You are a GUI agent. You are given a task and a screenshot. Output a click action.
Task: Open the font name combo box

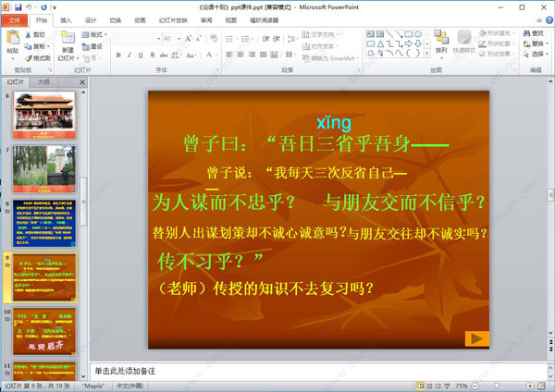(137, 38)
